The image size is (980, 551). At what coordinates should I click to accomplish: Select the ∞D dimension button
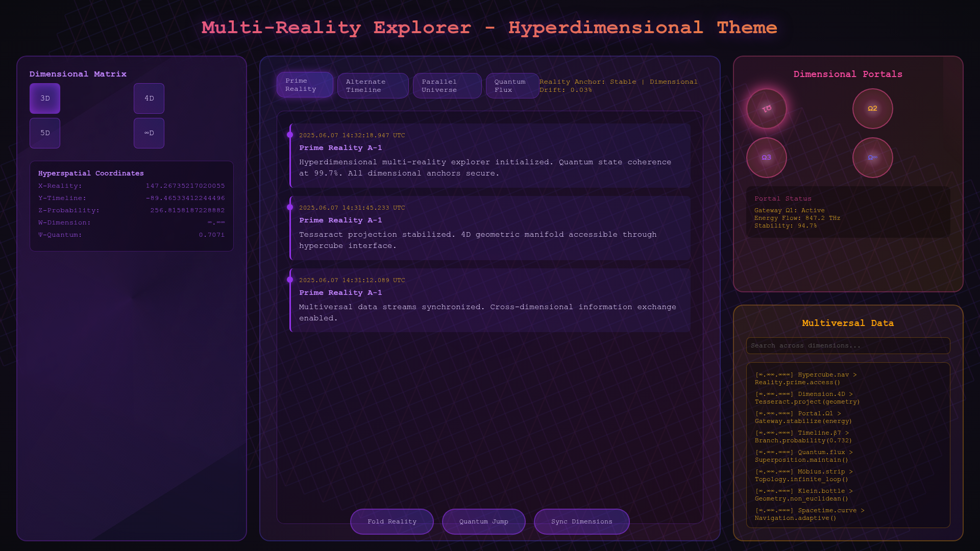(x=149, y=133)
